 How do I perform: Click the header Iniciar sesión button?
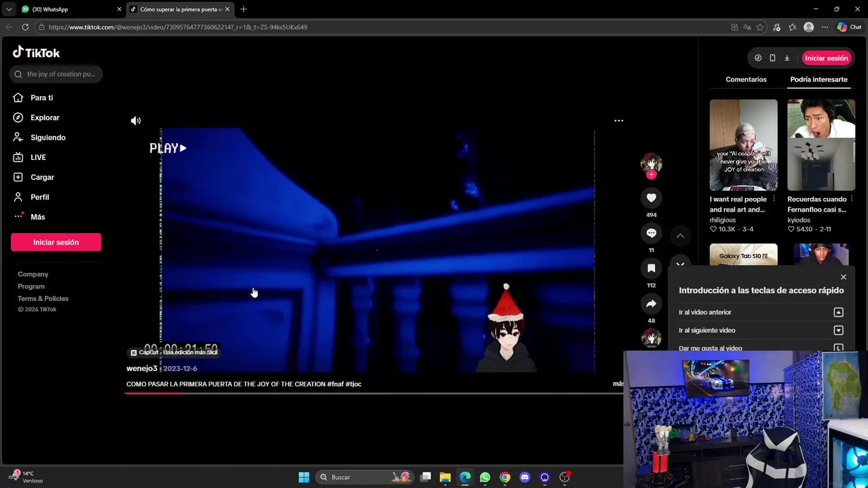(826, 58)
